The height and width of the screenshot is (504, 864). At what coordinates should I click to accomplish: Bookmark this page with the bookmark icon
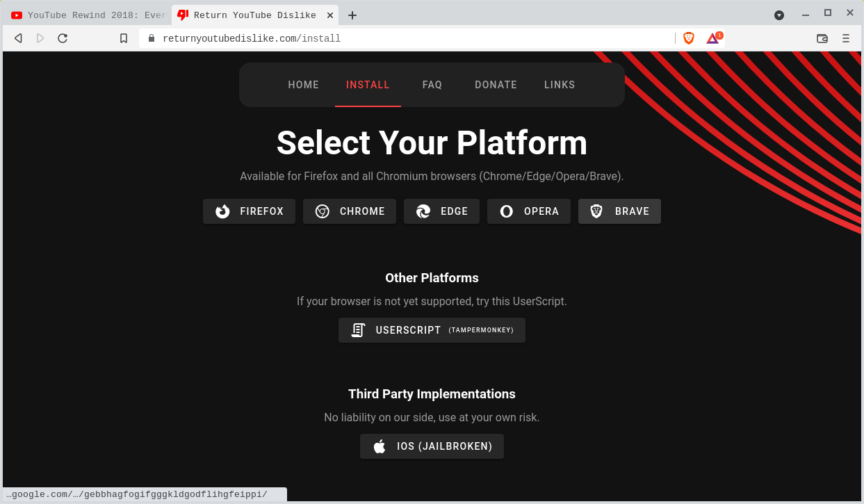124,38
